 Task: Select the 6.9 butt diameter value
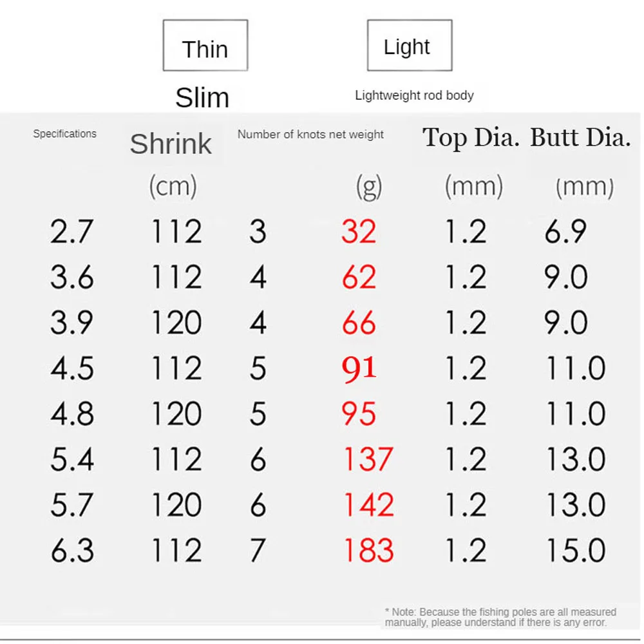[x=565, y=232]
